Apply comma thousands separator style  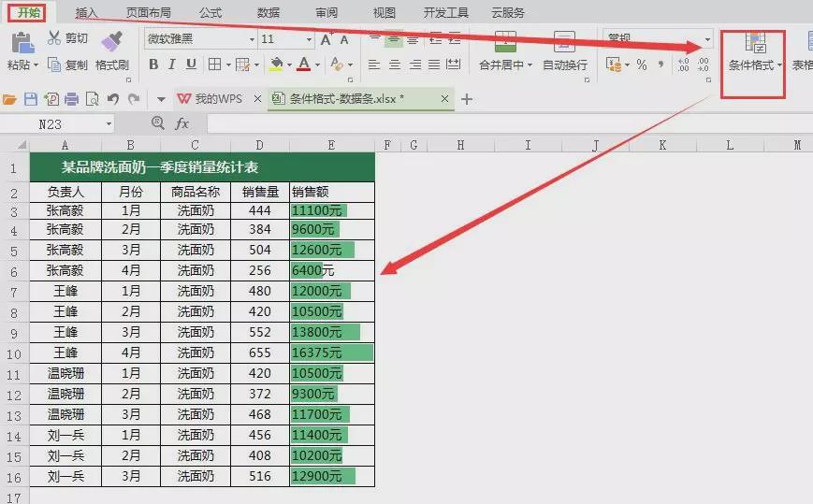pos(661,65)
